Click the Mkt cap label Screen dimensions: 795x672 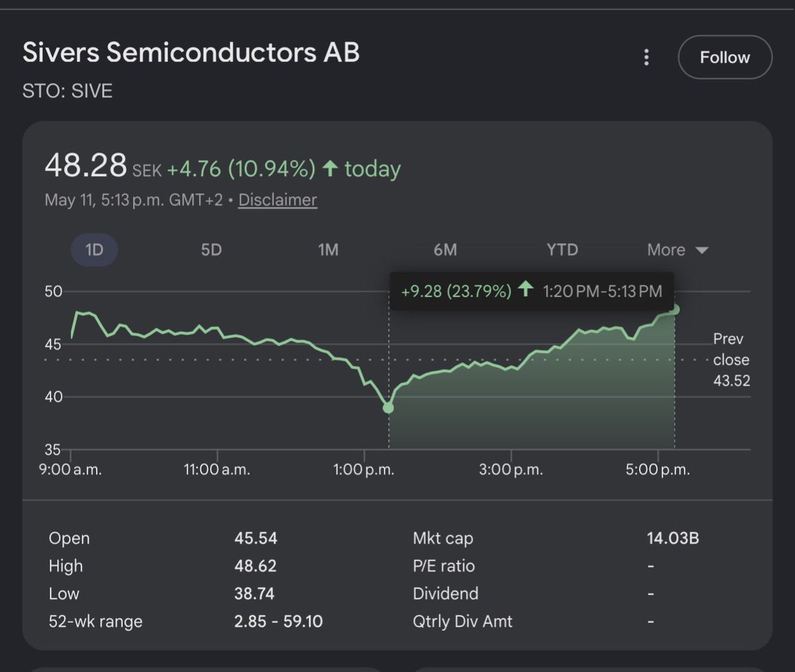[x=443, y=538]
